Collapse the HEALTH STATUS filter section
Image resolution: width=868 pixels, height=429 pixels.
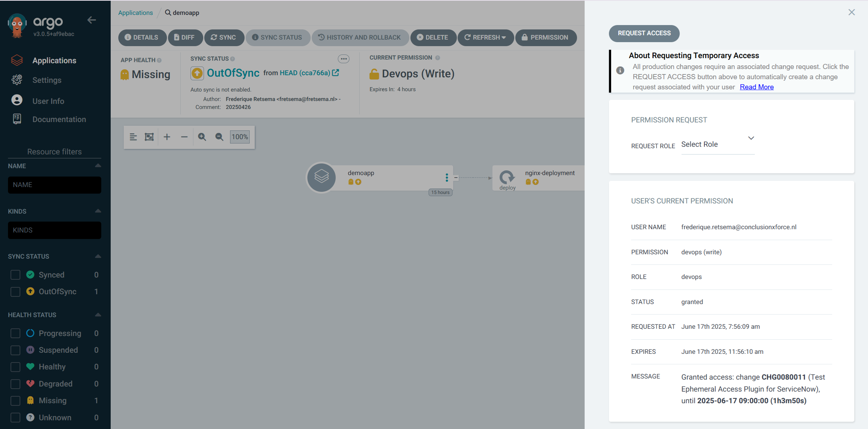pos(98,315)
